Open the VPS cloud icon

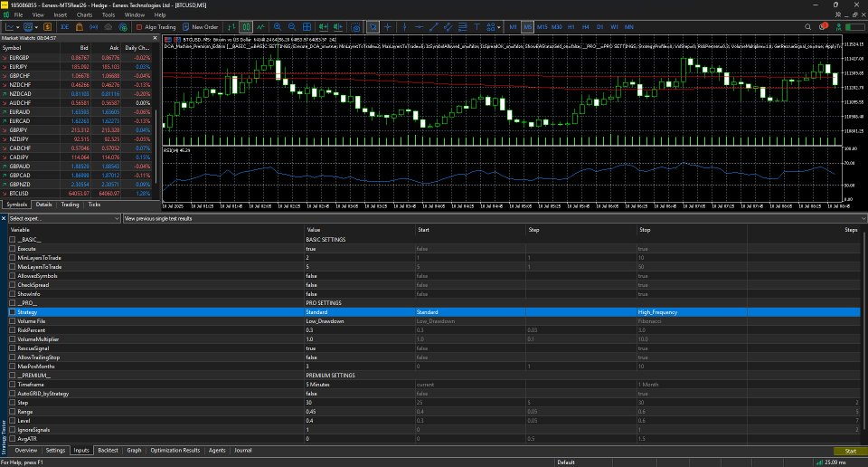(108, 26)
